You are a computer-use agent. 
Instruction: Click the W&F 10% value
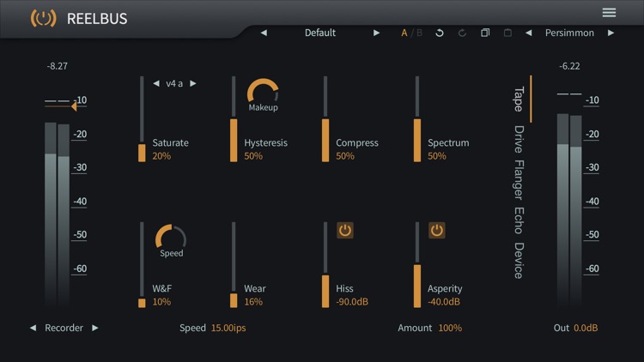[x=161, y=302]
